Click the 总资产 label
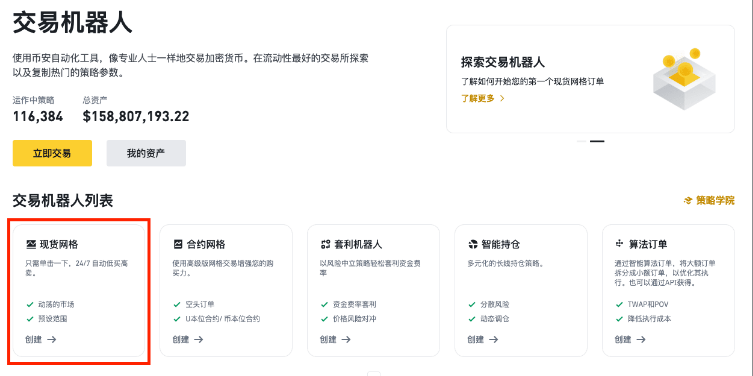The image size is (753, 376). pos(95,100)
